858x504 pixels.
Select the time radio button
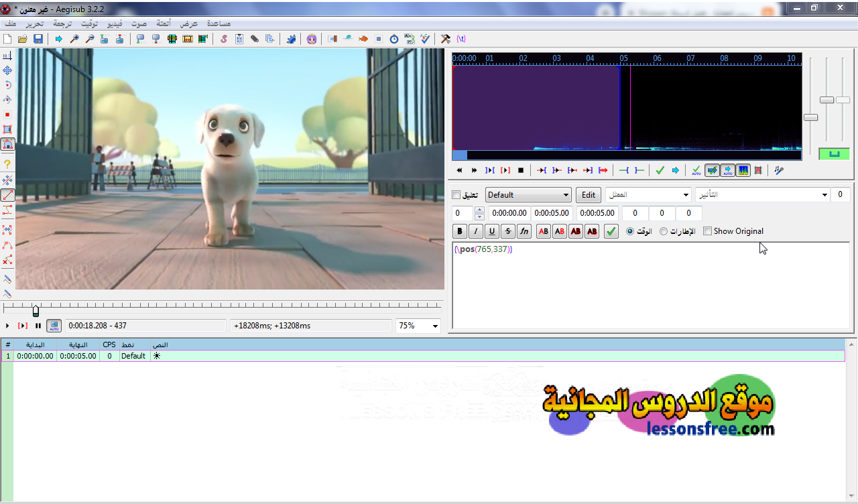[x=630, y=231]
